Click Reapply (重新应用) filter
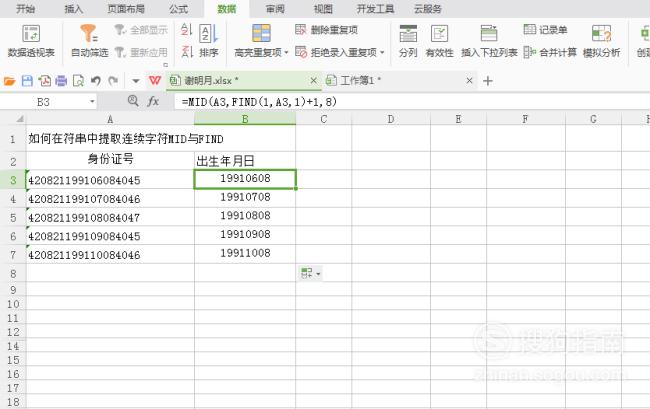This screenshot has height=409, width=650. click(141, 52)
